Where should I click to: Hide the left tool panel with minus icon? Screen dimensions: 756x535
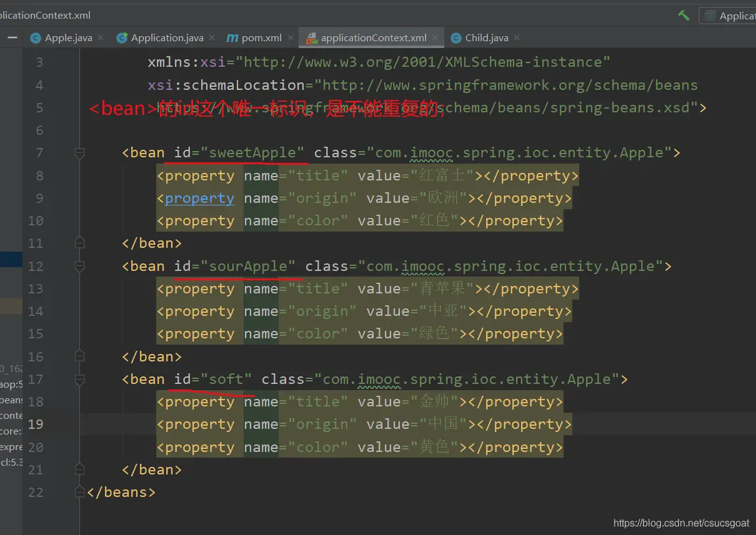[x=12, y=37]
